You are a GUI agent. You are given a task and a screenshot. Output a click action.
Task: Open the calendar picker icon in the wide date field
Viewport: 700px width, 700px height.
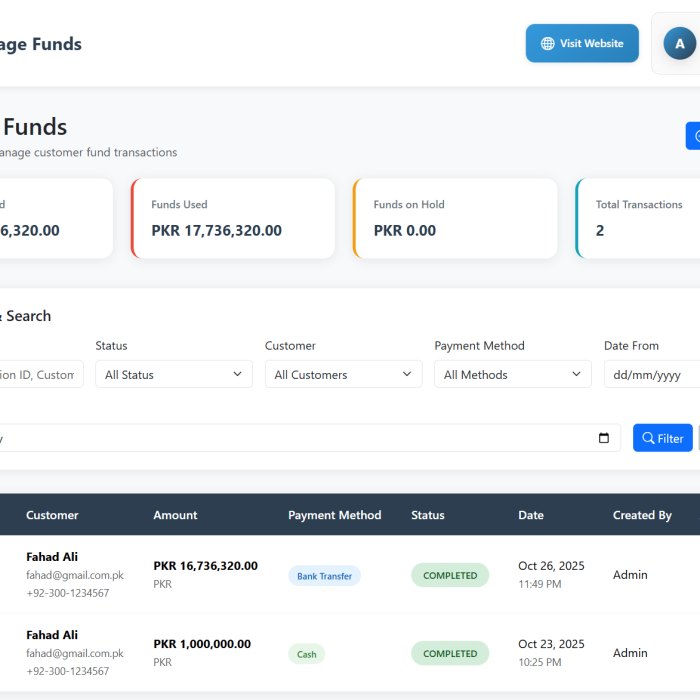[603, 438]
